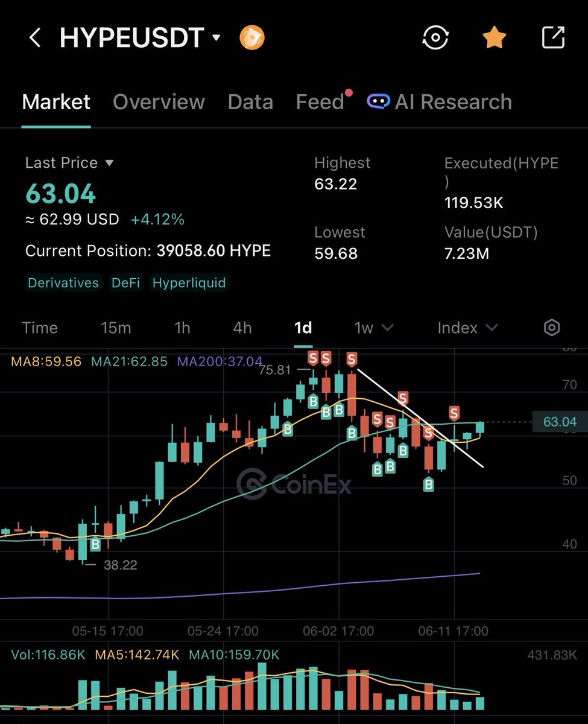Tap the B marker near the 38.22 low
This screenshot has height=724, width=588.
coord(95,544)
